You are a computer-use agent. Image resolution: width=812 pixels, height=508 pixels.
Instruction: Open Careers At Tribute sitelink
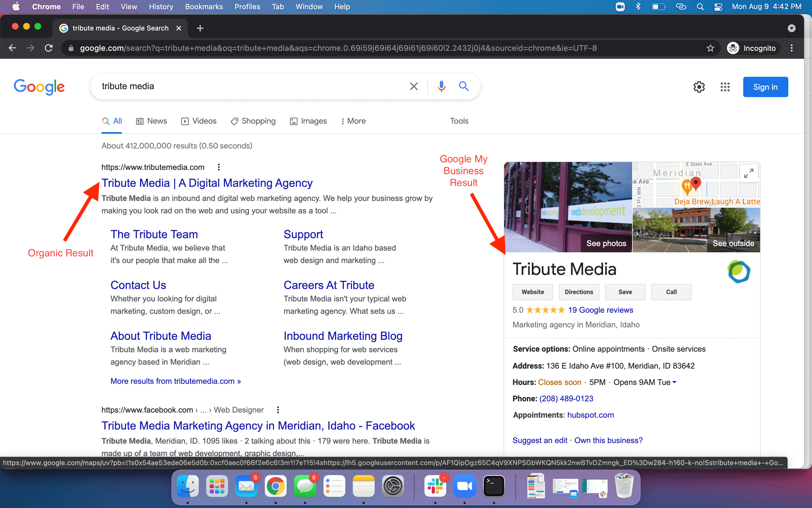point(328,285)
